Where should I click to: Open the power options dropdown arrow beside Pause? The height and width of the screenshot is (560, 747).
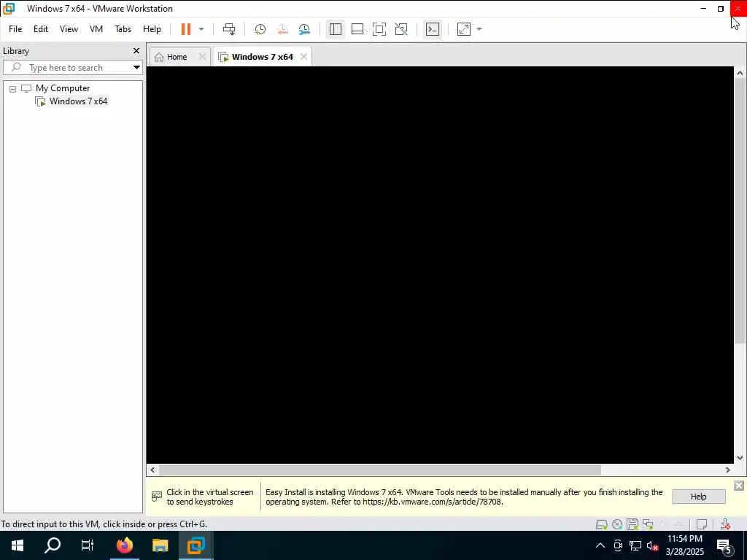(x=201, y=29)
